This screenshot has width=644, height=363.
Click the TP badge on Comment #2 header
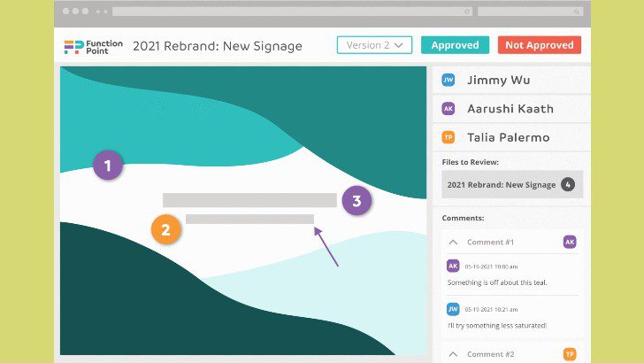tap(570, 354)
